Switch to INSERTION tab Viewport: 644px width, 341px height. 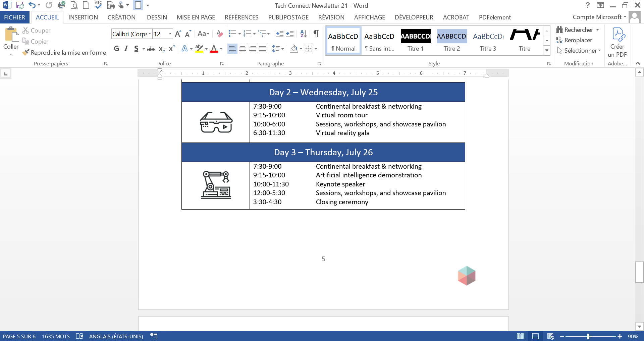pos(83,17)
